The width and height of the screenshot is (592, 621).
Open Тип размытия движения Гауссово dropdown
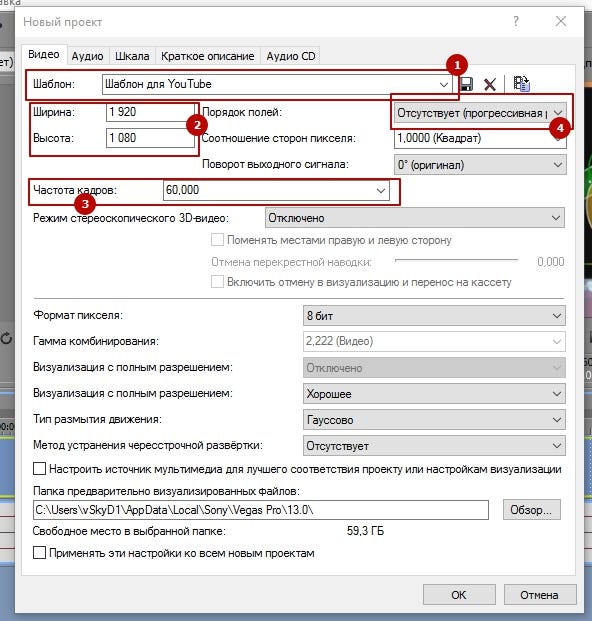tap(434, 420)
